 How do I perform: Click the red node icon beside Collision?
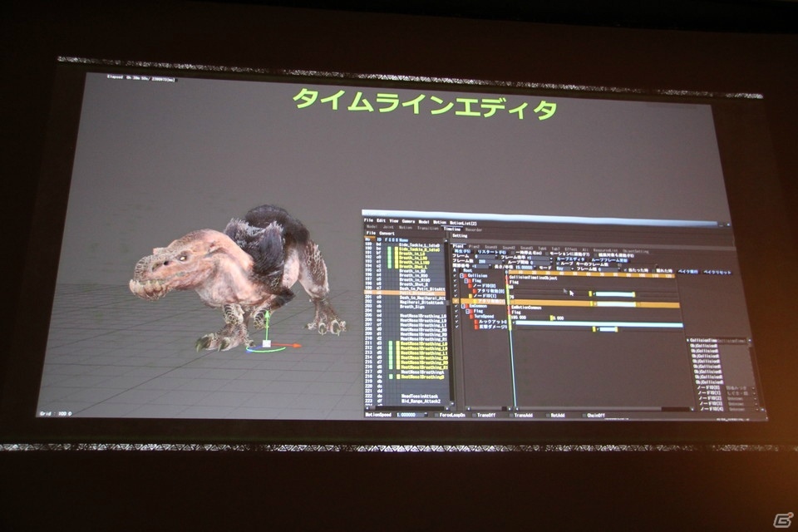465,276
